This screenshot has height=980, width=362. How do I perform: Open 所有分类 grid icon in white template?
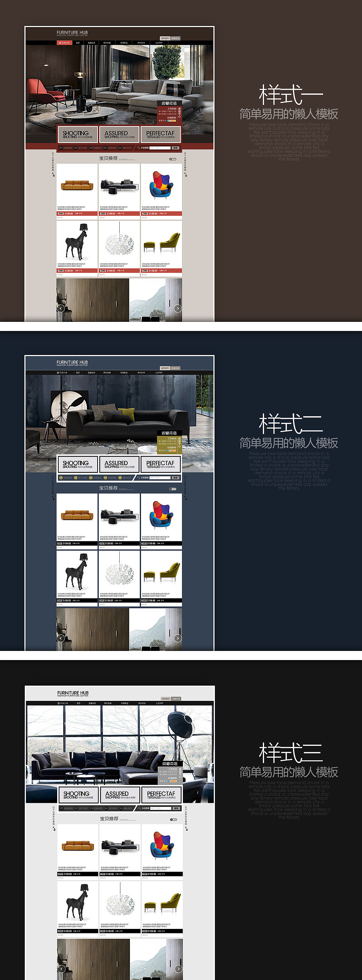[x=59, y=703]
